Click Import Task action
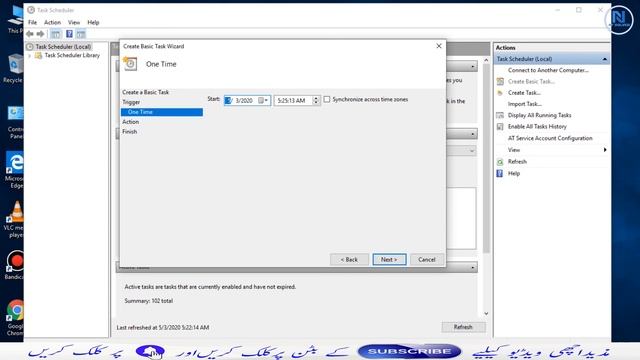This screenshot has width=640, height=360. tap(524, 104)
